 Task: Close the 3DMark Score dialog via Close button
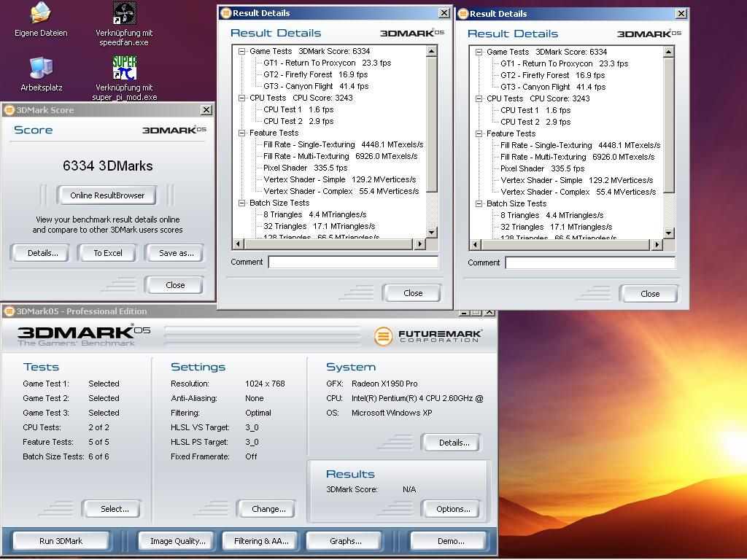(x=175, y=285)
